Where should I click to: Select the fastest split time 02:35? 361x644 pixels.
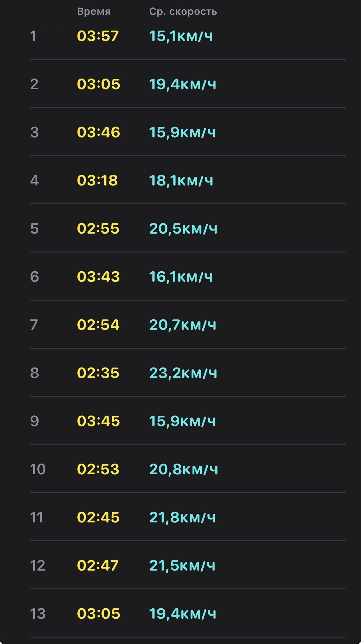click(x=98, y=373)
